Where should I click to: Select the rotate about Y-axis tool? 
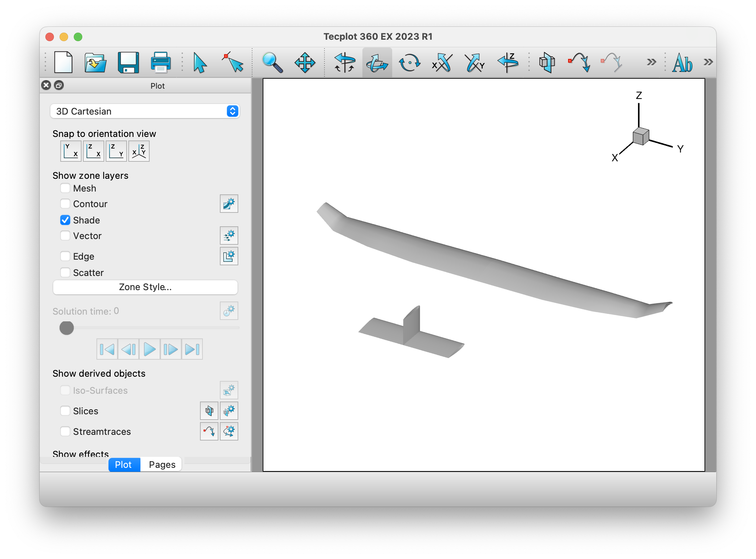(x=475, y=62)
